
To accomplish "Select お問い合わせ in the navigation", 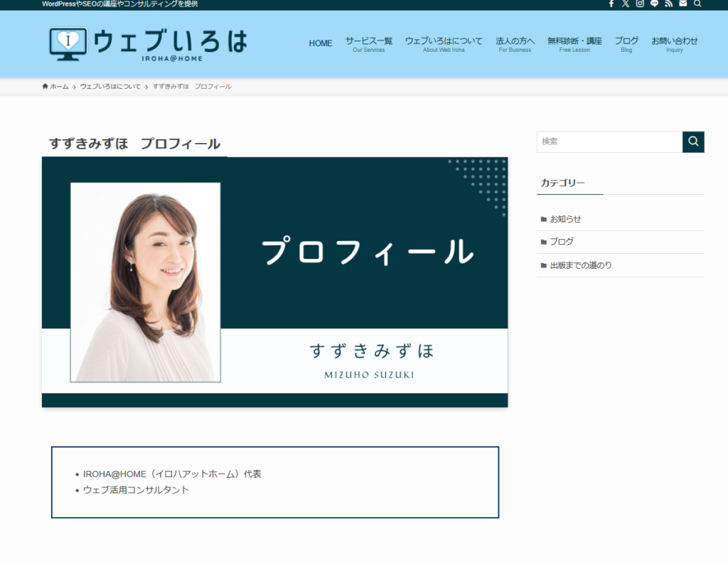I will pos(674,44).
